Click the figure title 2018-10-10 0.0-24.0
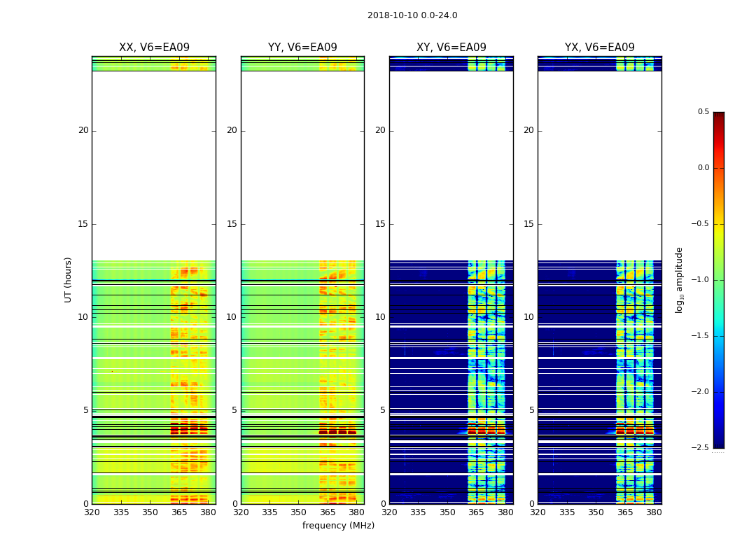 (412, 15)
